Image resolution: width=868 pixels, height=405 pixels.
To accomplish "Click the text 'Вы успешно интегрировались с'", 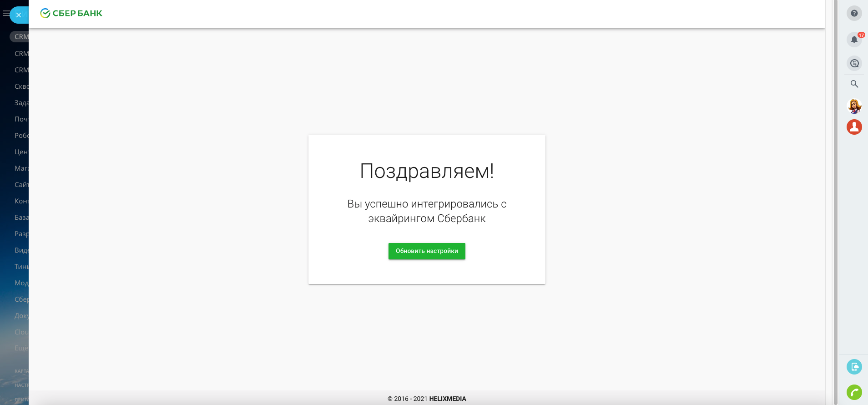I will [x=427, y=204].
